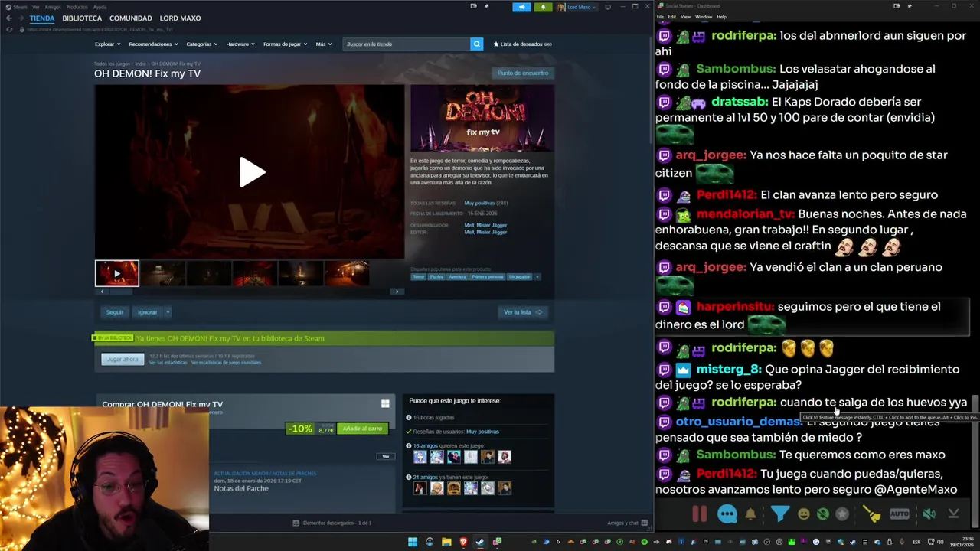
Task: Switch to the BIBLIOTECA tab
Action: click(82, 18)
